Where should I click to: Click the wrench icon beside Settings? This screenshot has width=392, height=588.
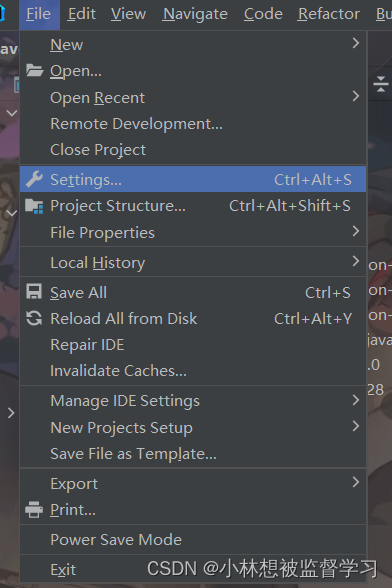35,179
